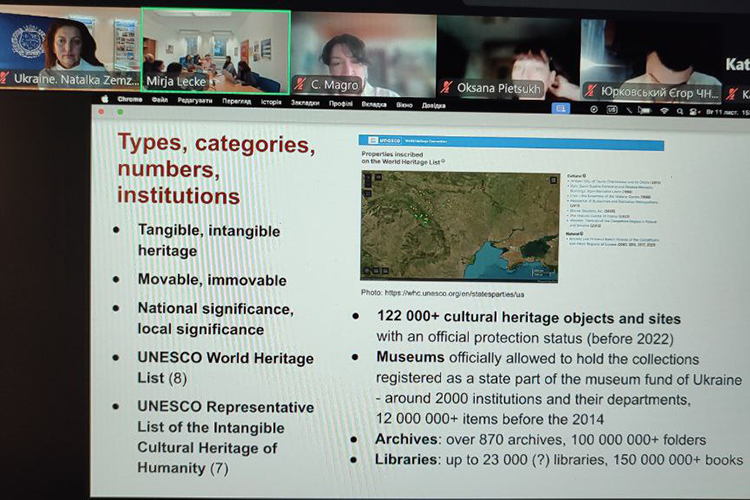Open the Історія menu
The height and width of the screenshot is (500, 750).
[x=271, y=101]
